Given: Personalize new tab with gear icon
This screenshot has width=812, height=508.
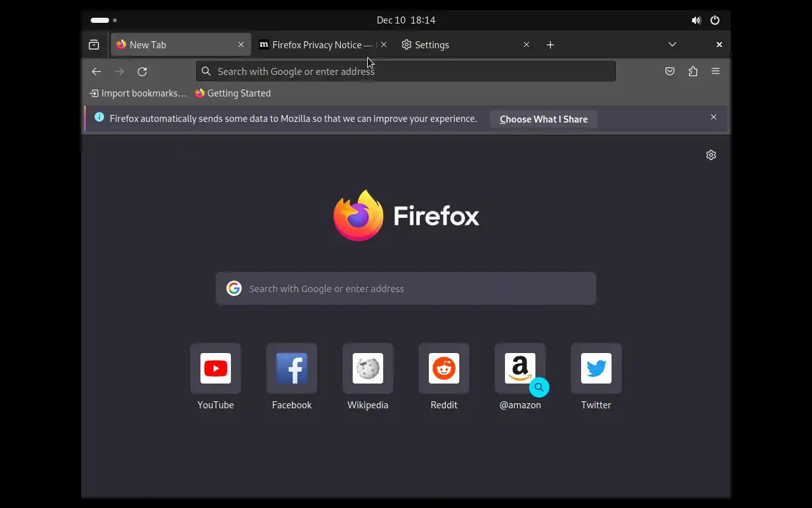Looking at the screenshot, I should tap(711, 155).
